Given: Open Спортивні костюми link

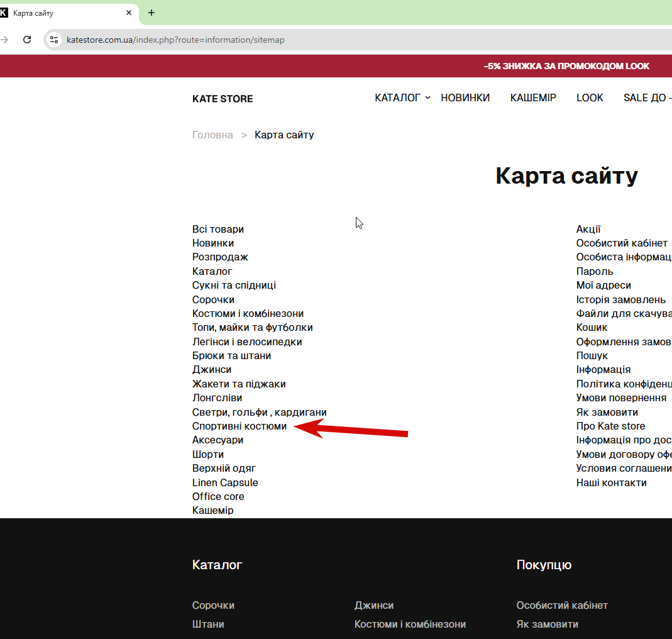Looking at the screenshot, I should (239, 426).
